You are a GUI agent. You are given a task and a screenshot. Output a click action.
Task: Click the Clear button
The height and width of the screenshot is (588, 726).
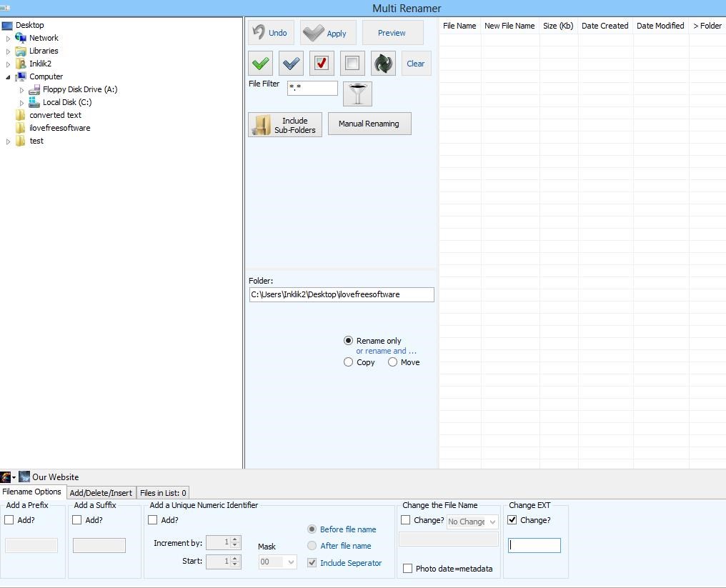(x=416, y=64)
